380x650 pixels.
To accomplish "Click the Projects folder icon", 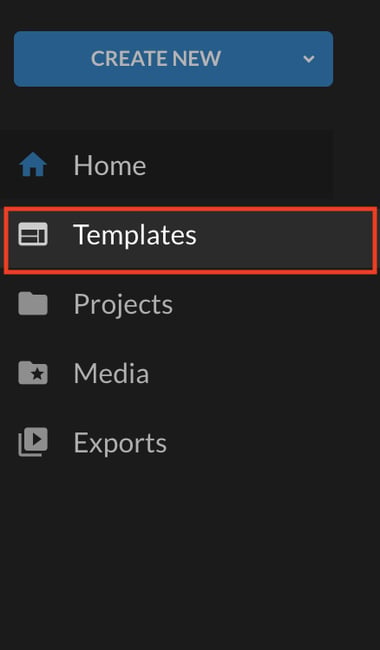I will point(33,303).
